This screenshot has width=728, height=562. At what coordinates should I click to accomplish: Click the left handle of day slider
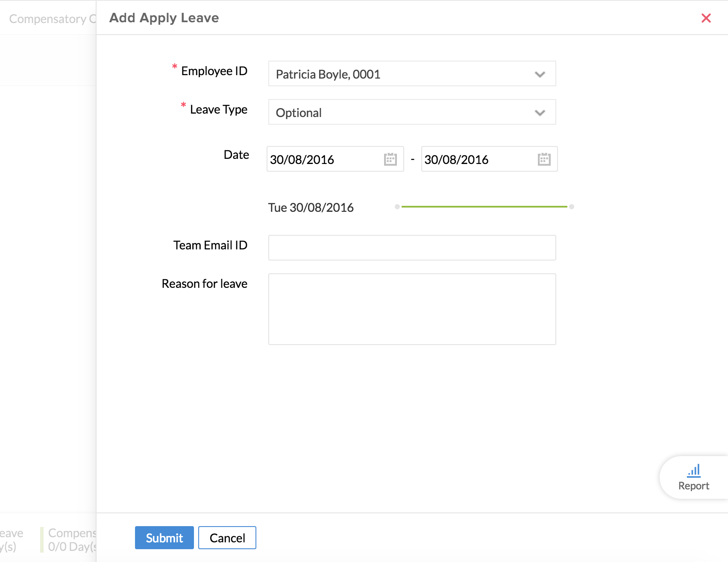(397, 207)
